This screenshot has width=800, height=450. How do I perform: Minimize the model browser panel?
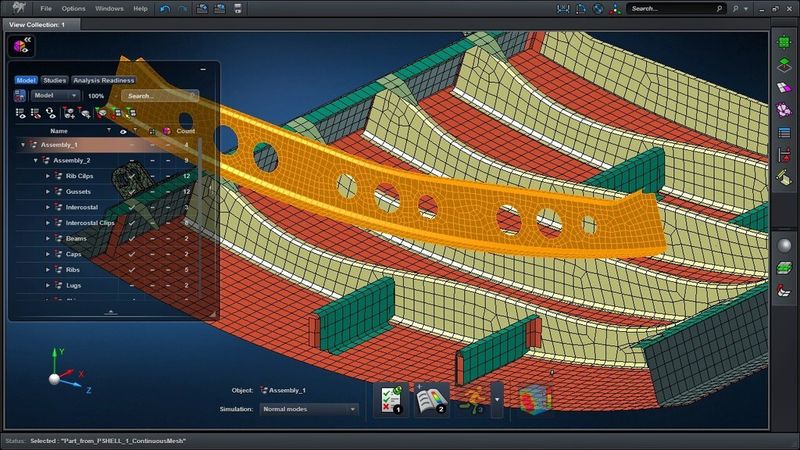coord(203,69)
